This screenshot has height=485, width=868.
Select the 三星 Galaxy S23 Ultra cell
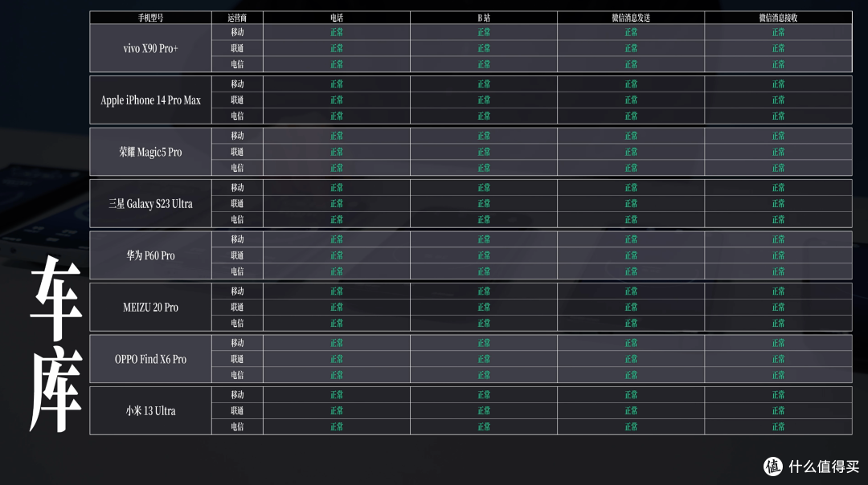click(x=150, y=203)
